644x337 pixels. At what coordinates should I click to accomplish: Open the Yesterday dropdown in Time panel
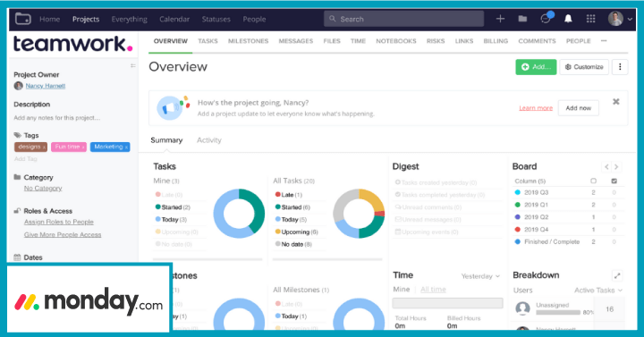click(480, 276)
